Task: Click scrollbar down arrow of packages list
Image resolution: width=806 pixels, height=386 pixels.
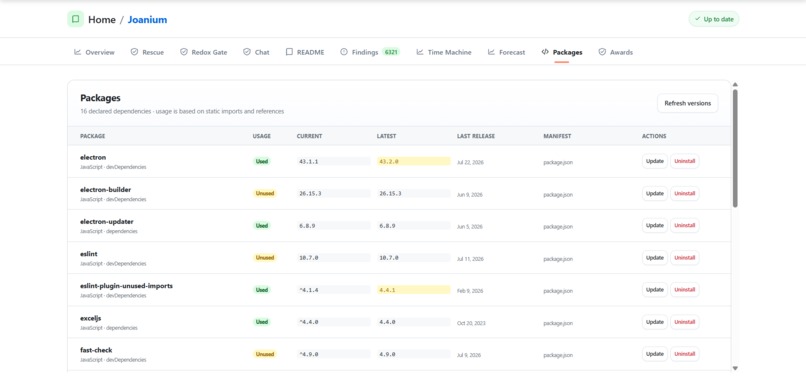Action: point(735,368)
